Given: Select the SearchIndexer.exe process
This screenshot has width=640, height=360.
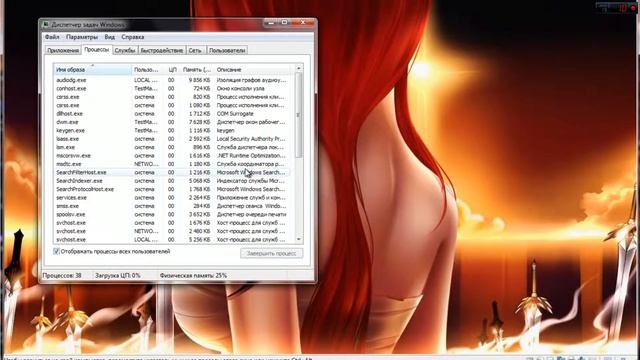Looking at the screenshot, I should coord(172,181).
